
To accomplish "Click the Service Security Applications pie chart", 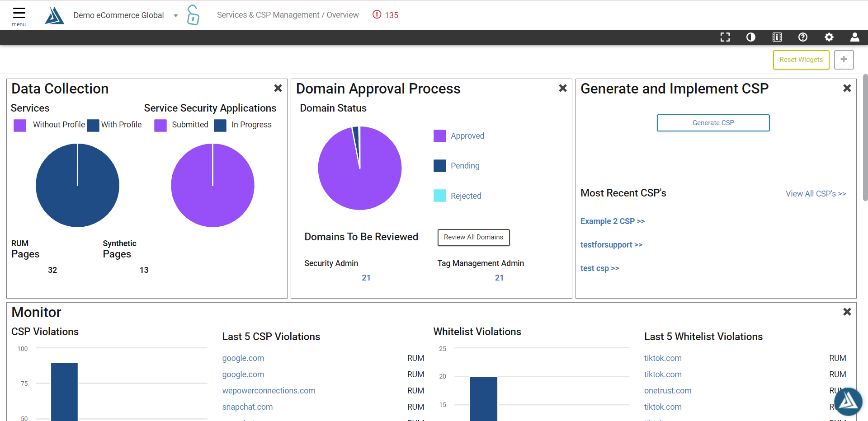I will pyautogui.click(x=212, y=185).
